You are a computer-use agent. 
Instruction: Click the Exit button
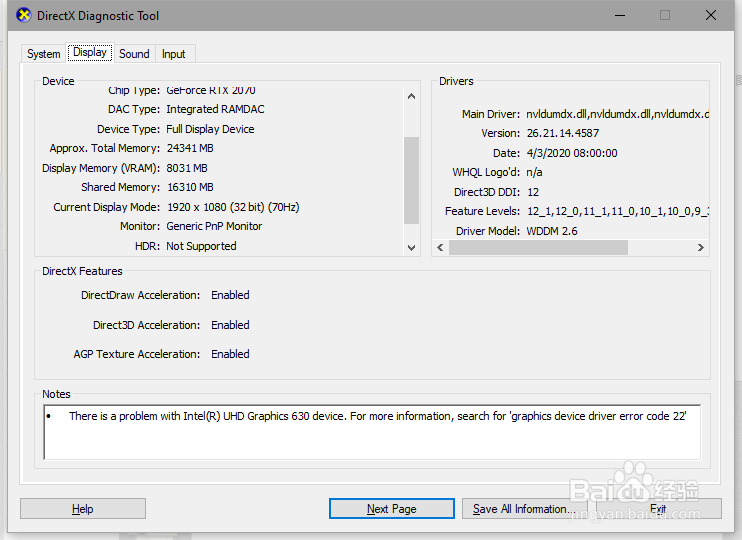coord(658,509)
